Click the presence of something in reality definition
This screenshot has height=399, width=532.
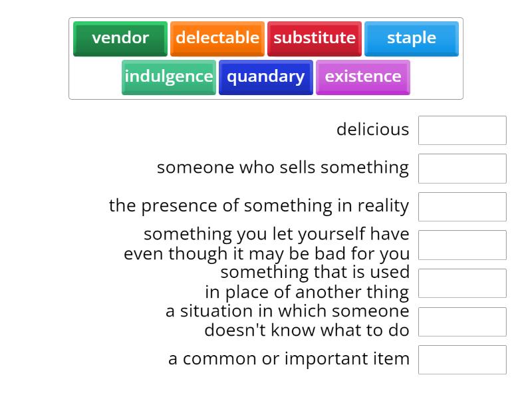point(258,206)
